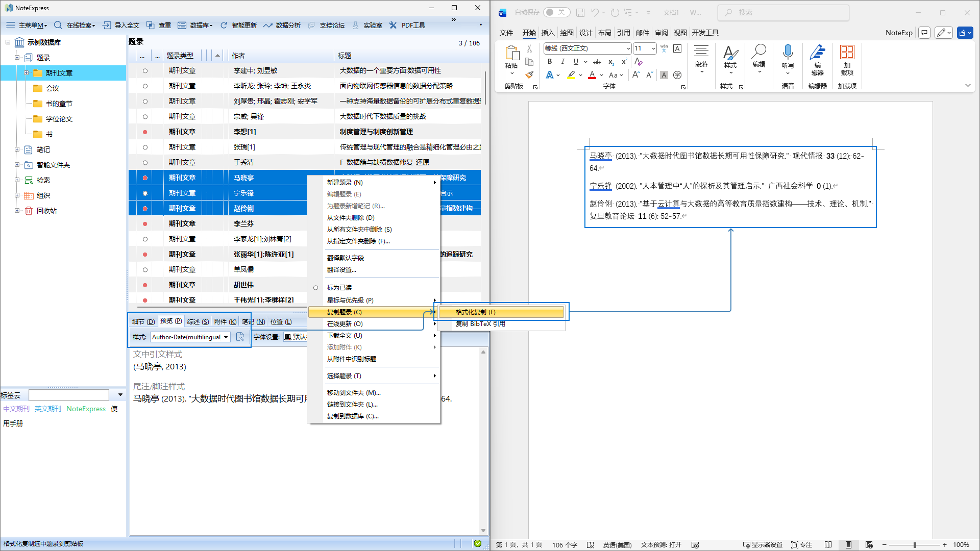Click the 智能更新 refresh icon
The width and height of the screenshot is (980, 551).
[x=224, y=25]
